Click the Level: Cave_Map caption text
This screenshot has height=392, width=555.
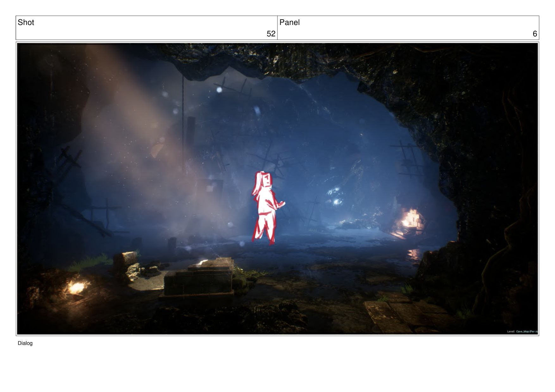point(522,332)
